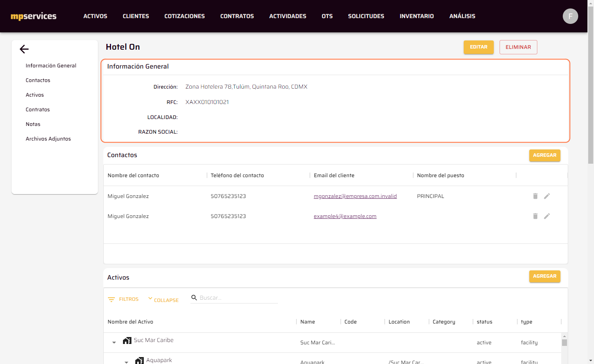Click the Category column header
Viewport: 594px width, 364px height.
(x=444, y=322)
